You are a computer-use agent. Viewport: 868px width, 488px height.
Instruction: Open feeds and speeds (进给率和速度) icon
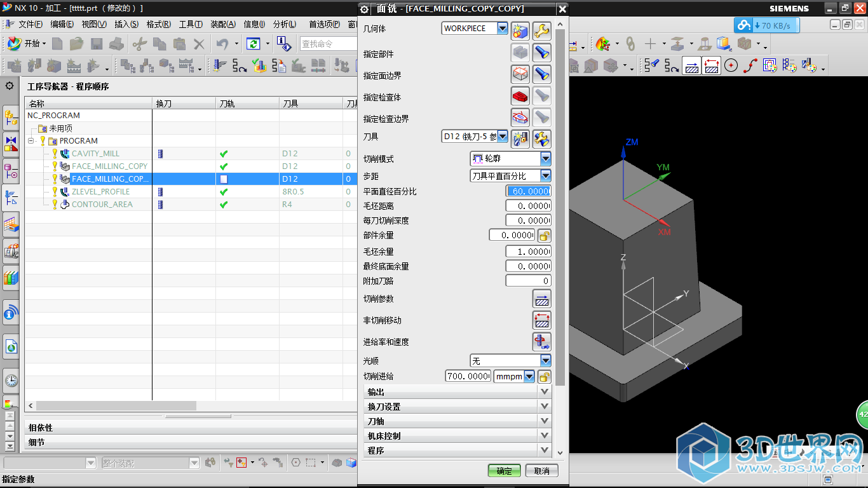(x=541, y=342)
